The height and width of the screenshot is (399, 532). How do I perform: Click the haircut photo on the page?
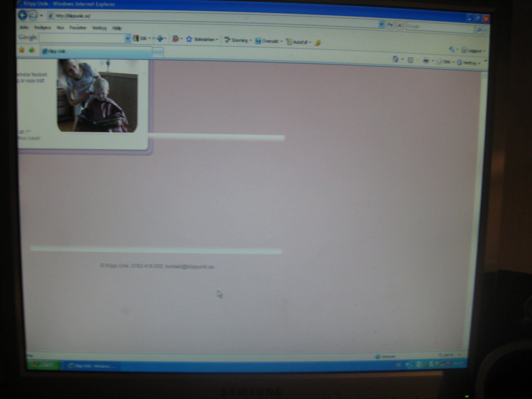(97, 96)
